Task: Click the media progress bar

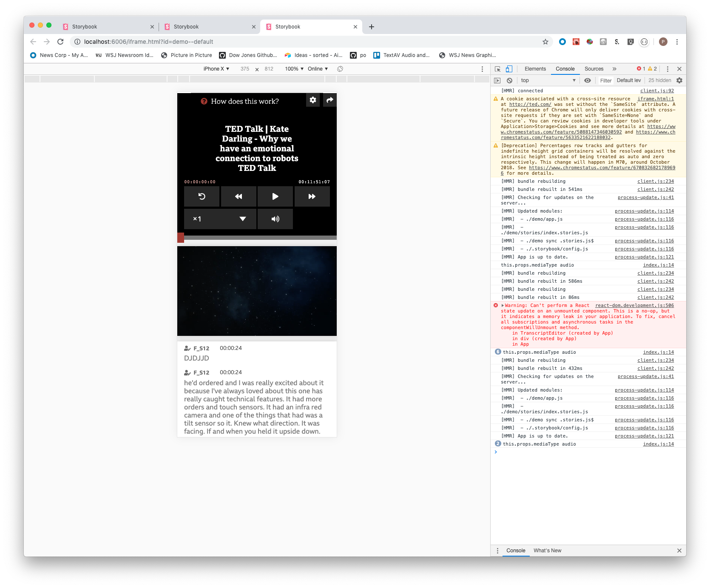Action: tap(257, 238)
